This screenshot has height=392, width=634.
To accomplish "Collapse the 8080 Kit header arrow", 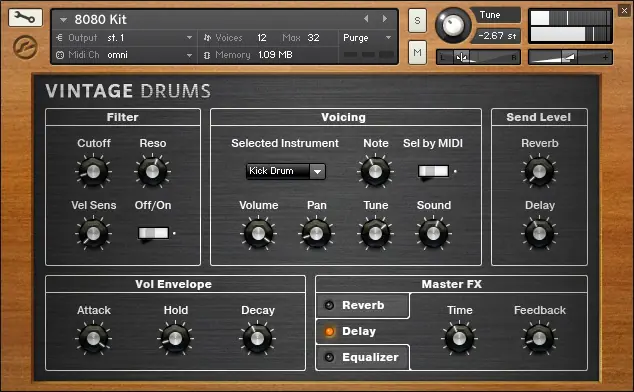I will pos(63,19).
